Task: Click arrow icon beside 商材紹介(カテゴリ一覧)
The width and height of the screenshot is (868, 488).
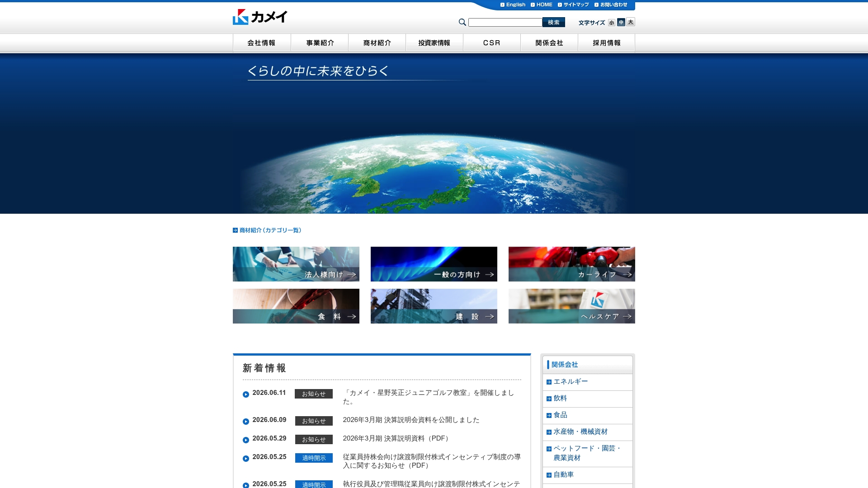Action: (x=235, y=230)
